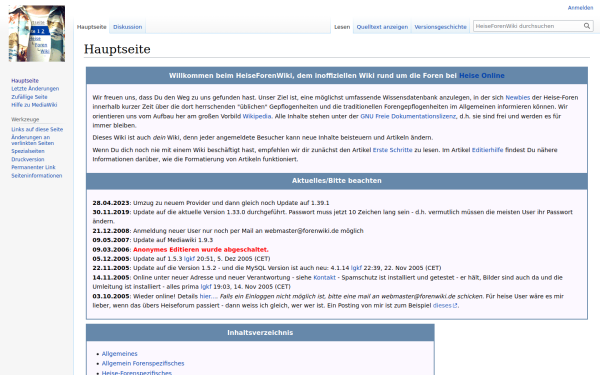This screenshot has height=375, width=600.
Task: Select the Lesen tab
Action: (x=342, y=27)
